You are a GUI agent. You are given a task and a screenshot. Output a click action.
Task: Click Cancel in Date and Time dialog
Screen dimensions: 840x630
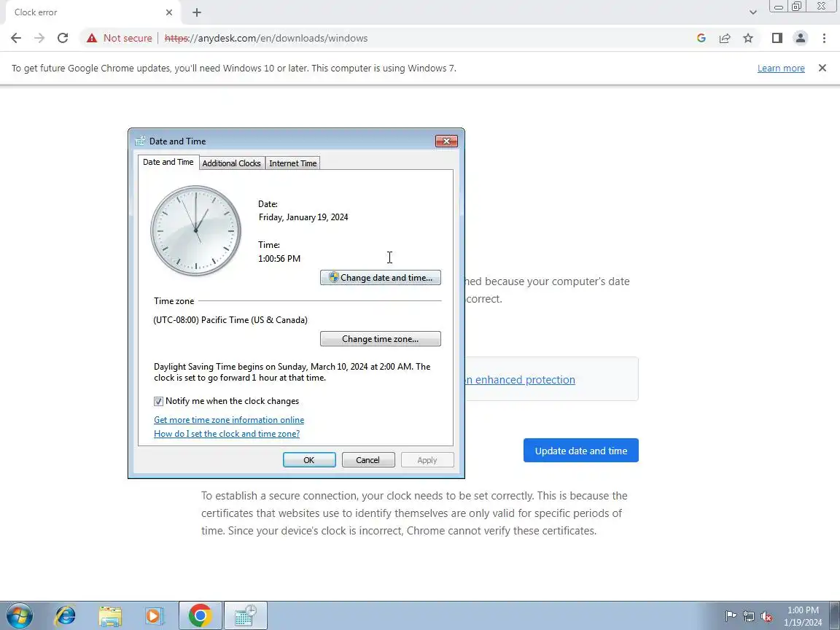click(x=368, y=460)
